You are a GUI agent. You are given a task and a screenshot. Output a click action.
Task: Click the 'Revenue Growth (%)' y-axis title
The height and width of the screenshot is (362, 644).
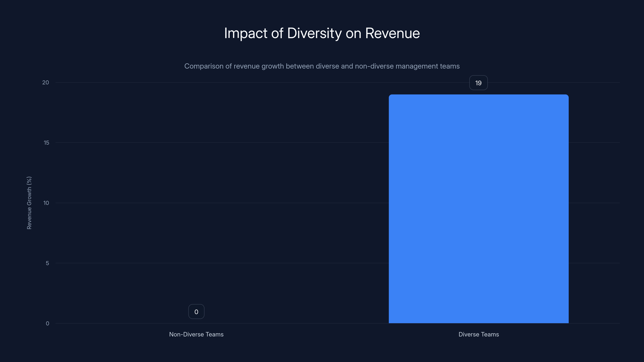pos(29,203)
